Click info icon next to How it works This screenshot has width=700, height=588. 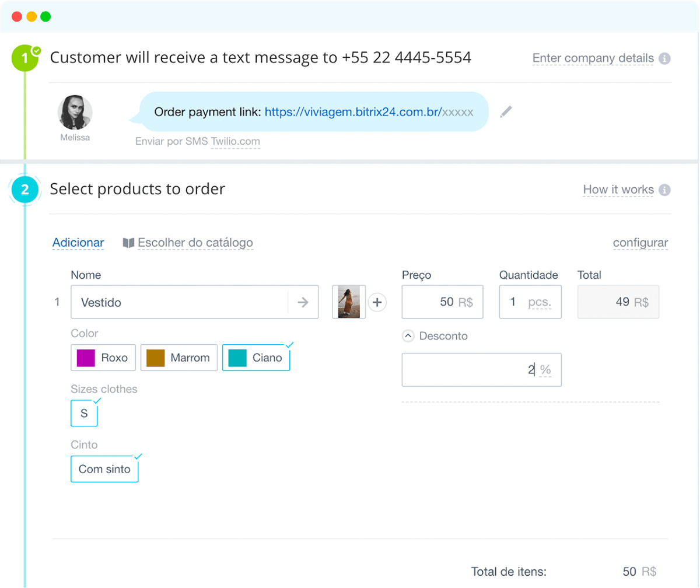[x=664, y=190]
